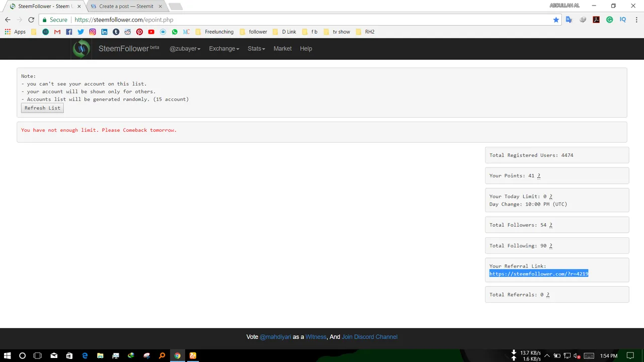The image size is (644, 362).
Task: Open the follower bookmarks folder
Action: click(253, 32)
